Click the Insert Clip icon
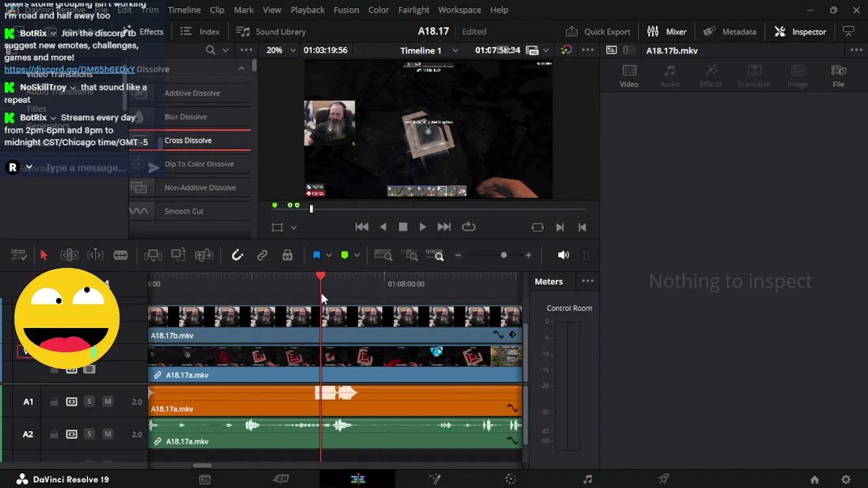The height and width of the screenshot is (488, 868). [153, 255]
